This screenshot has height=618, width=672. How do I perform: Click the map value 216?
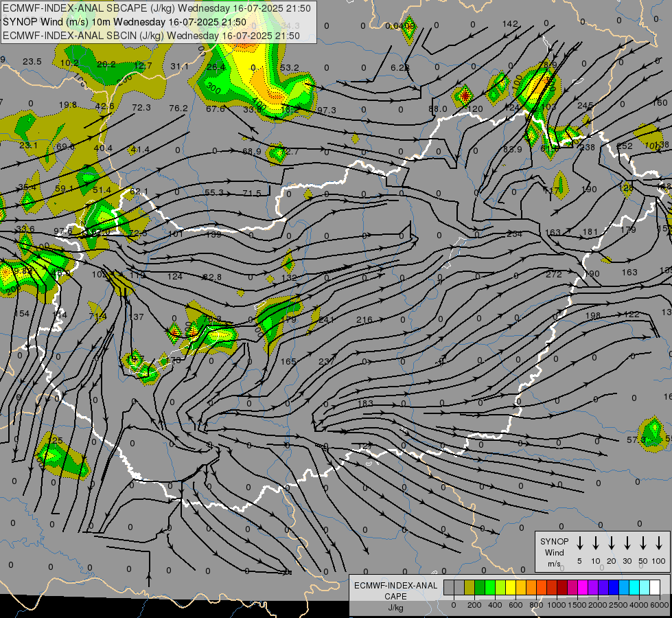364,320
